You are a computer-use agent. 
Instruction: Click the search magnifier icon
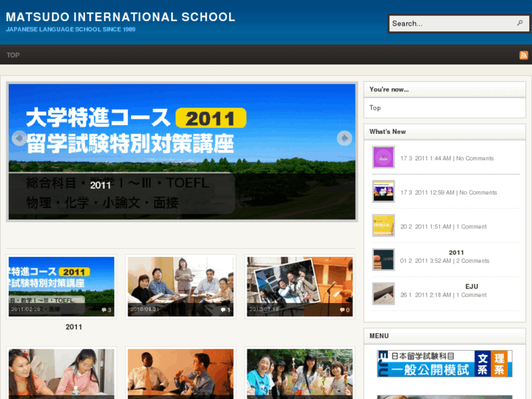point(520,23)
